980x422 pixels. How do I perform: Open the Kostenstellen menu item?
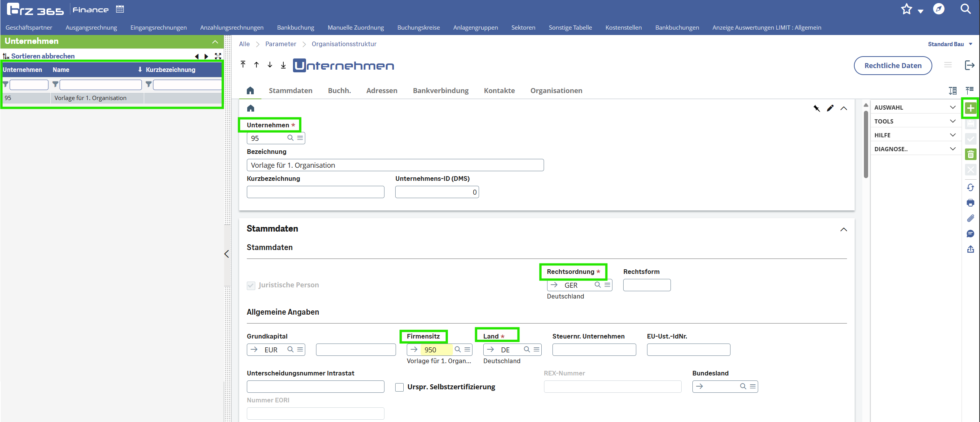click(x=623, y=28)
